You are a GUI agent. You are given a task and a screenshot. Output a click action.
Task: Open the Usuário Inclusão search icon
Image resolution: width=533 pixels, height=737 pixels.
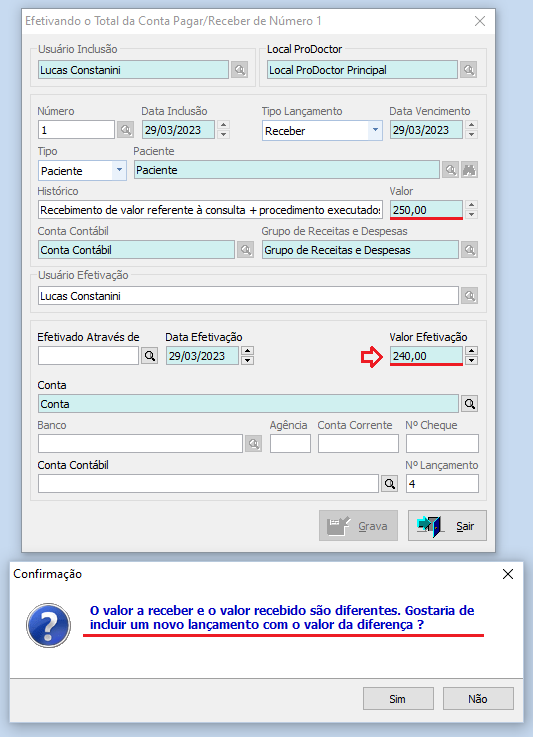[239, 70]
